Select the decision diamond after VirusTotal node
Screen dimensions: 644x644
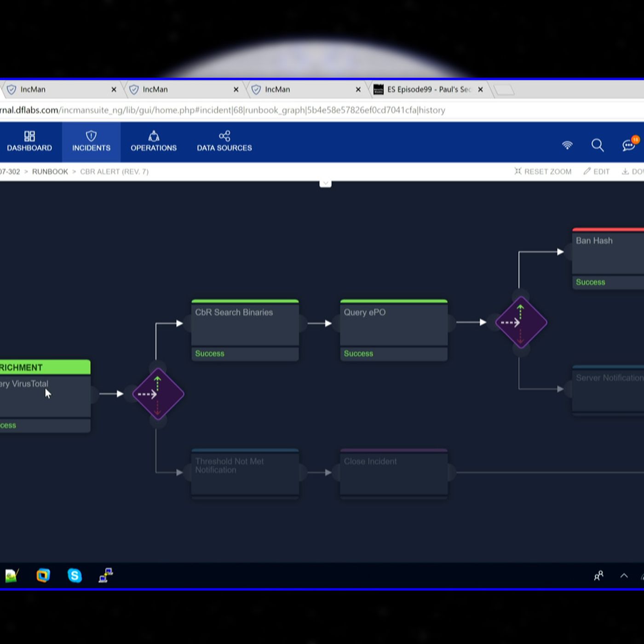pos(158,394)
